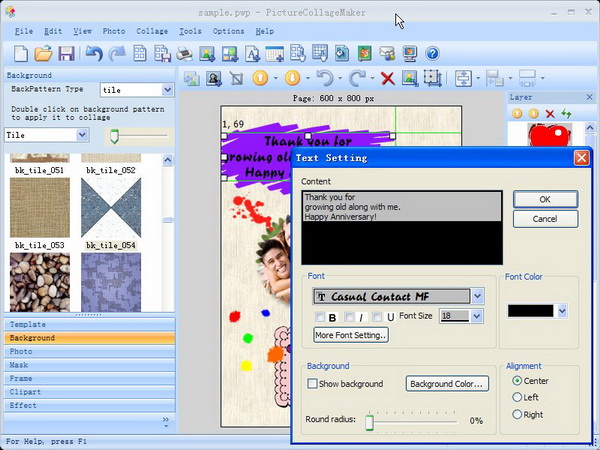
Task: Tick the Bold checkbox
Action: click(321, 317)
